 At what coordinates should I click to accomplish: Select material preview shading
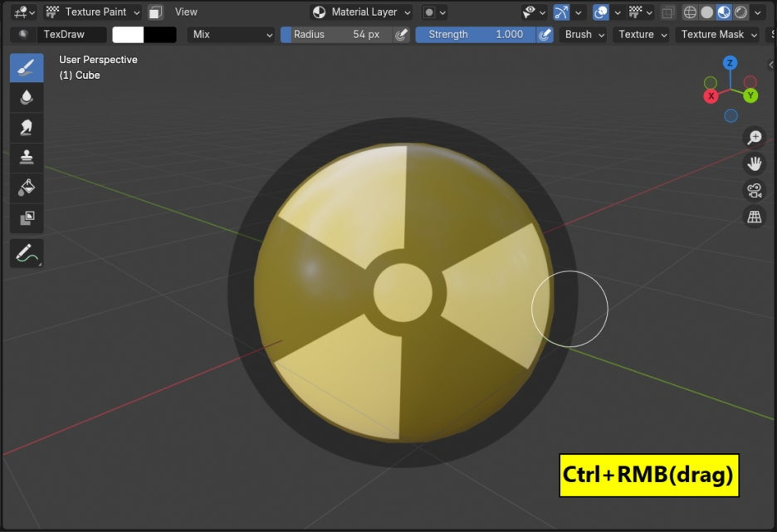[724, 12]
